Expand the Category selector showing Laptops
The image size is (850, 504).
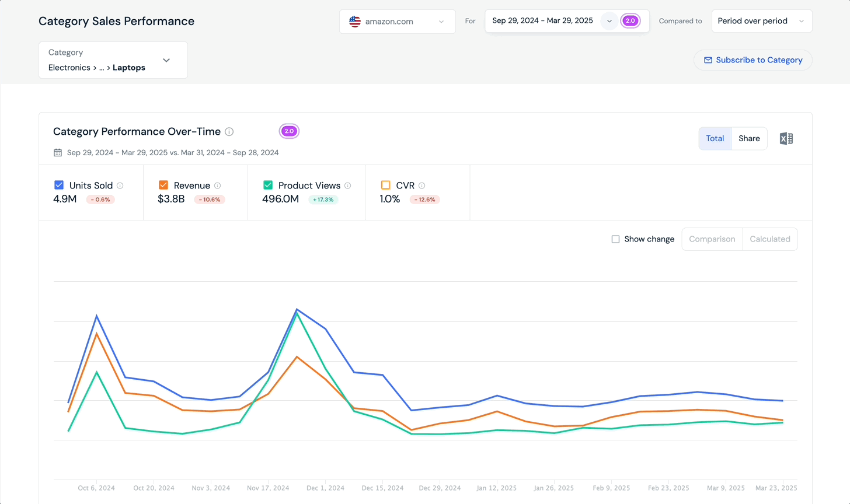tap(166, 60)
